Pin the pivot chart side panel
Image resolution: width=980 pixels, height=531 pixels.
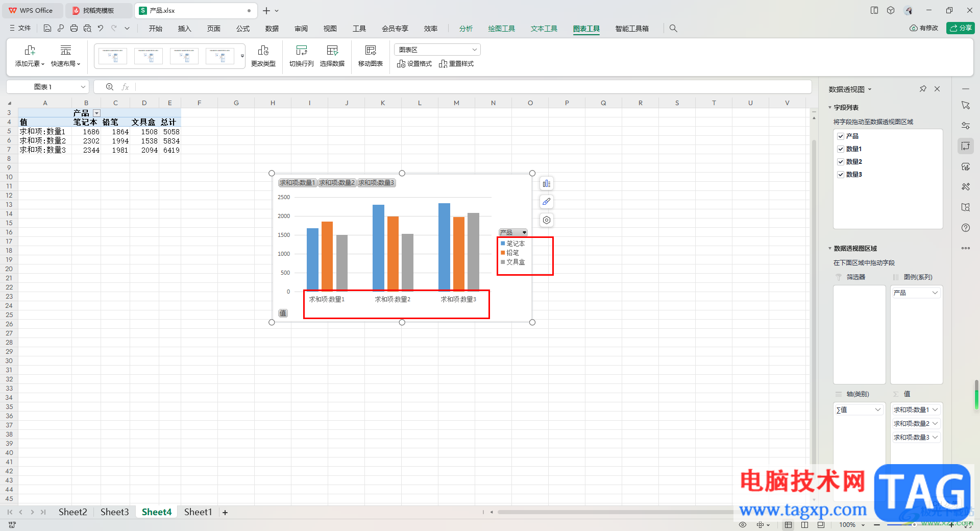(x=923, y=89)
